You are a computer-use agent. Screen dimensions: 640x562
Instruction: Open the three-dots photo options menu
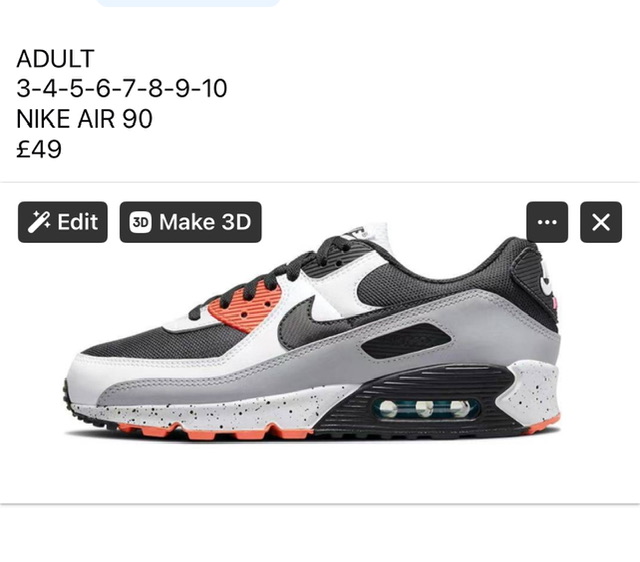click(x=547, y=222)
